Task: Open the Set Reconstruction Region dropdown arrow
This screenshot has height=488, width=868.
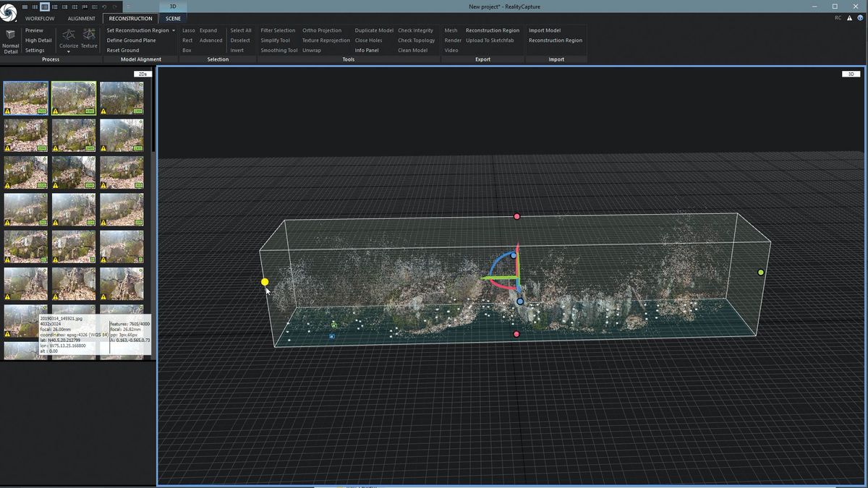Action: 174,30
